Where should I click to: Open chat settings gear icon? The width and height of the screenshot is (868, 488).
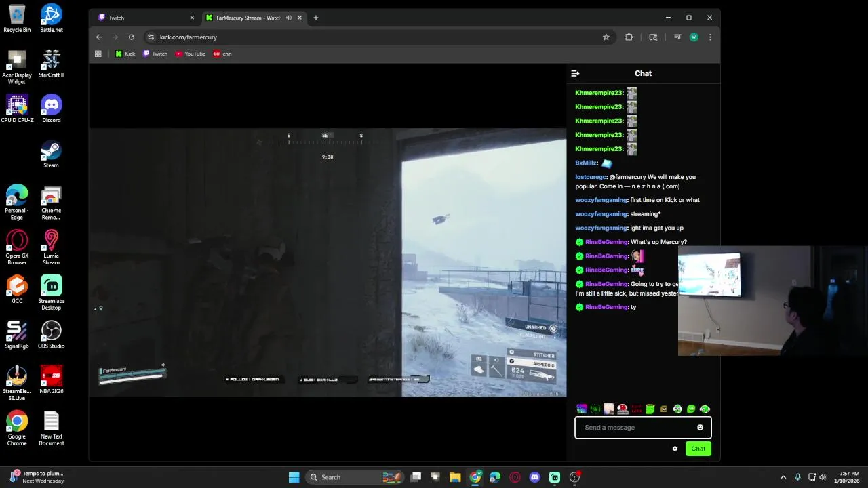[675, 449]
